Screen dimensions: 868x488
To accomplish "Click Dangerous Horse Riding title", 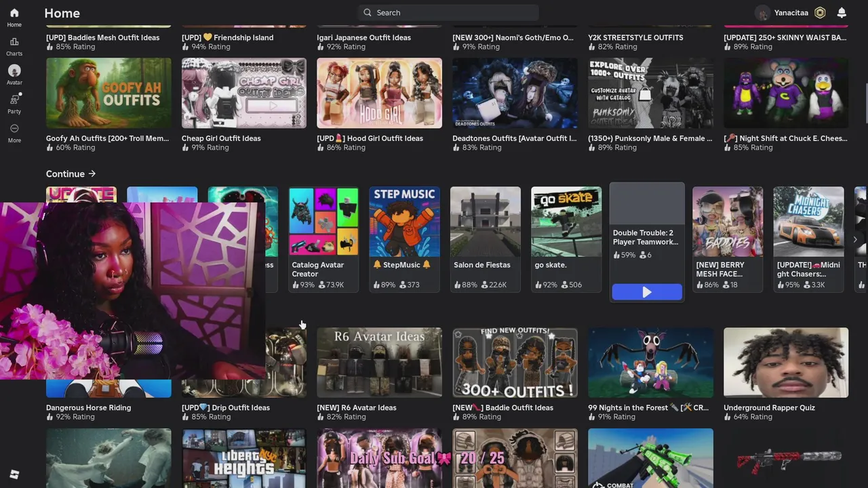I will (x=88, y=407).
